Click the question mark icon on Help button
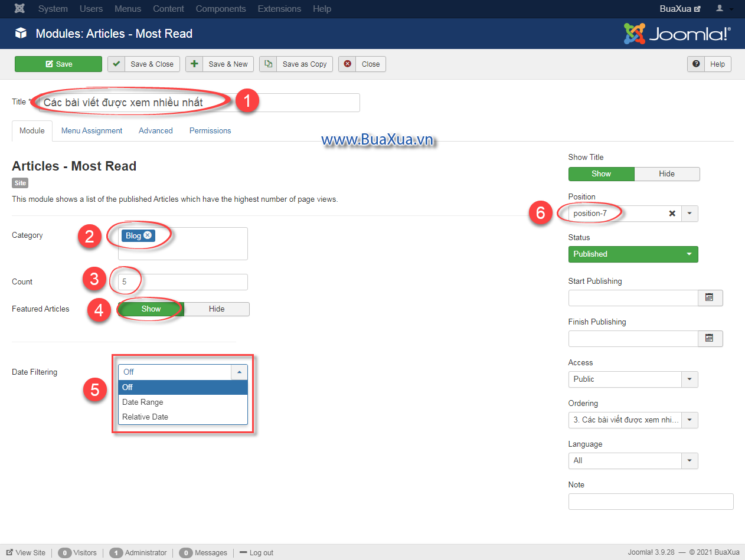The width and height of the screenshot is (745, 560). [696, 64]
